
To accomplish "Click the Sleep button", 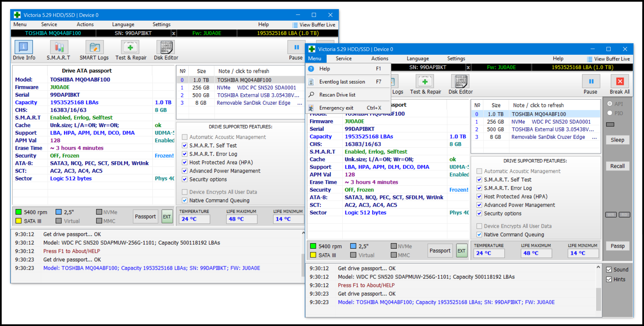I will click(x=617, y=140).
